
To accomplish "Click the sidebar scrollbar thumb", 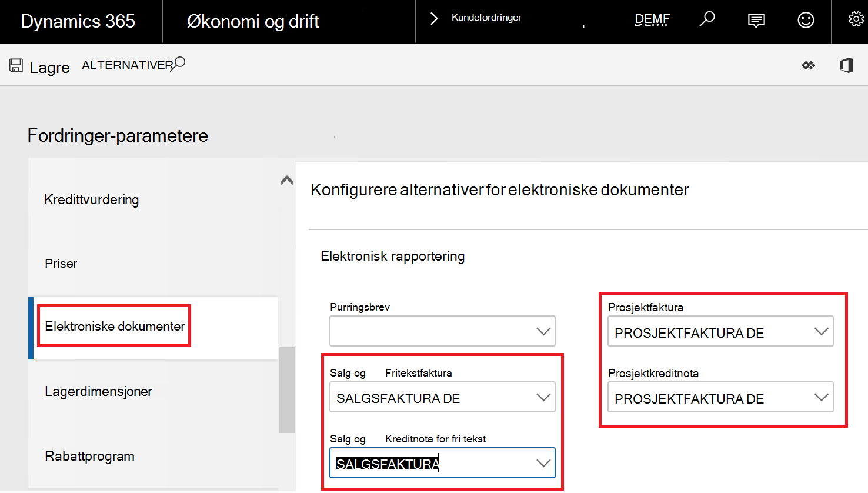I will coord(287,389).
